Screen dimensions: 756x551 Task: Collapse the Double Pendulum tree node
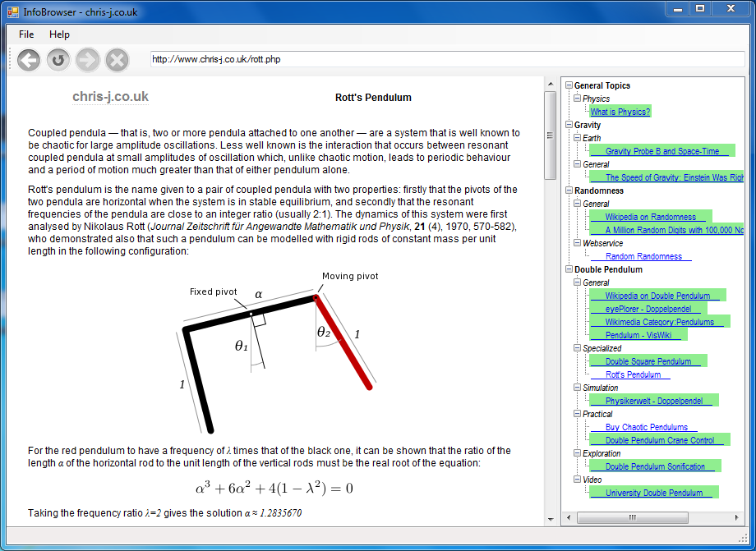click(568, 269)
